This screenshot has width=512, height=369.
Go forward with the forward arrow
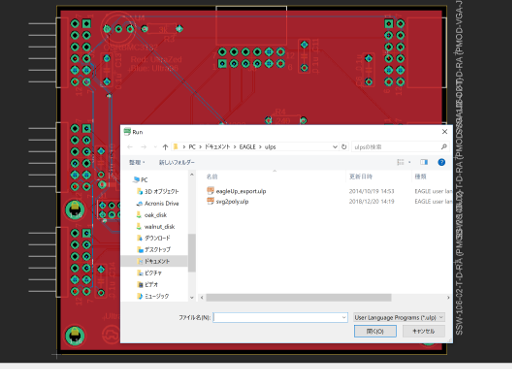tap(143, 147)
